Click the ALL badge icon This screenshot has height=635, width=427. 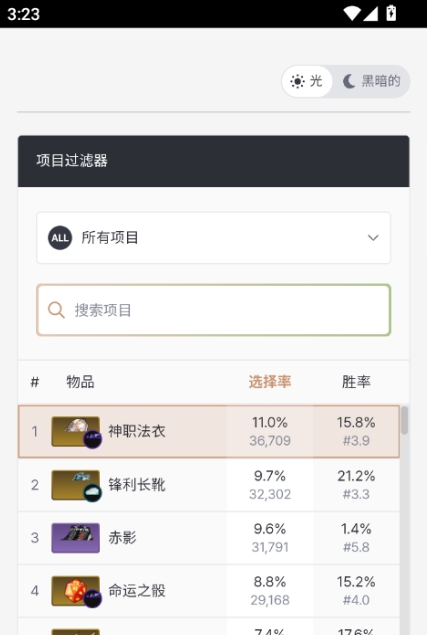pos(60,238)
